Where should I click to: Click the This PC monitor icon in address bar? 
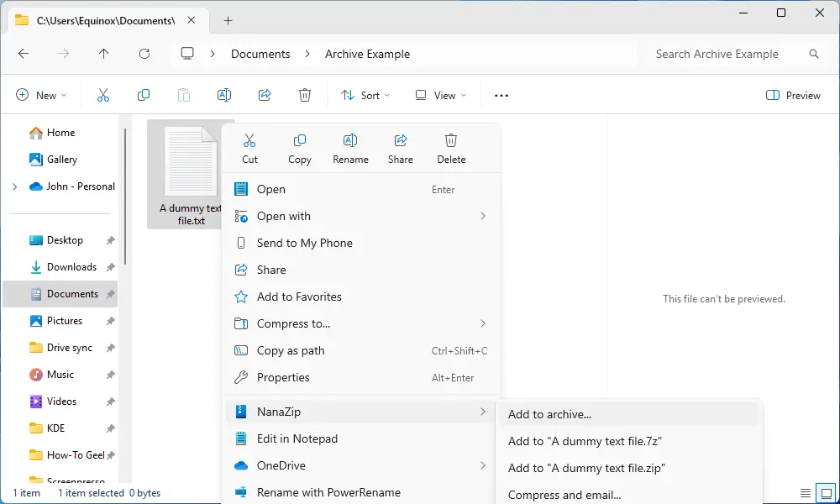coord(187,54)
